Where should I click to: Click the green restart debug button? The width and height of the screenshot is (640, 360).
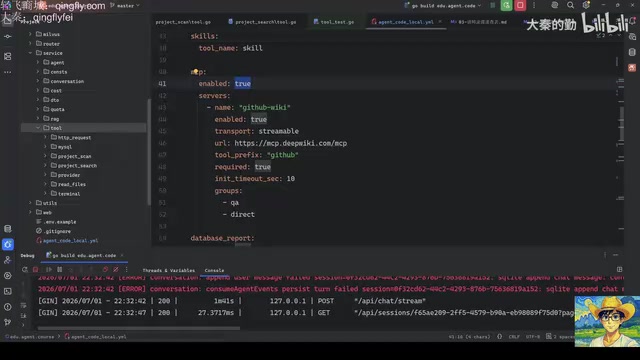[x=507, y=5]
